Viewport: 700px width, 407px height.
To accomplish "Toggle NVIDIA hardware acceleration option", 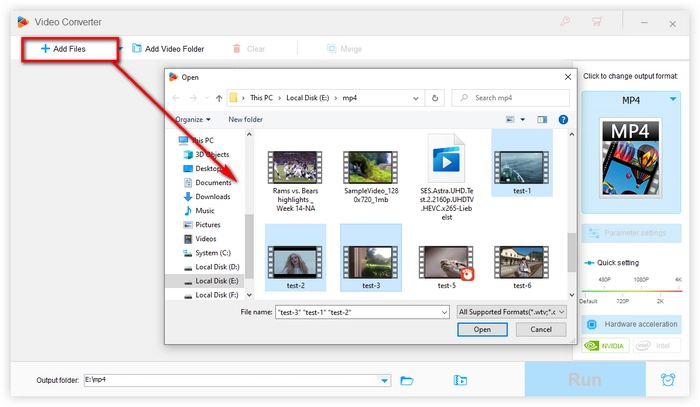I will point(606,346).
